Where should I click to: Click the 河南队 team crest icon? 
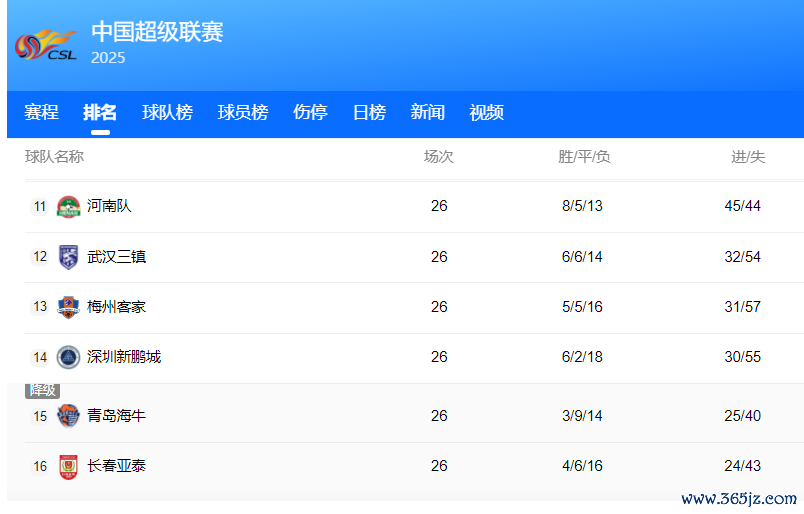(x=68, y=207)
